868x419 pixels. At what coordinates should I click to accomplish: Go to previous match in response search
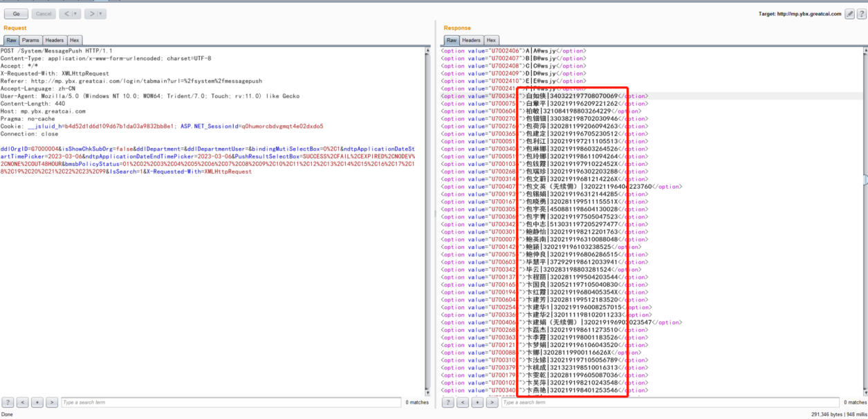pos(462,402)
